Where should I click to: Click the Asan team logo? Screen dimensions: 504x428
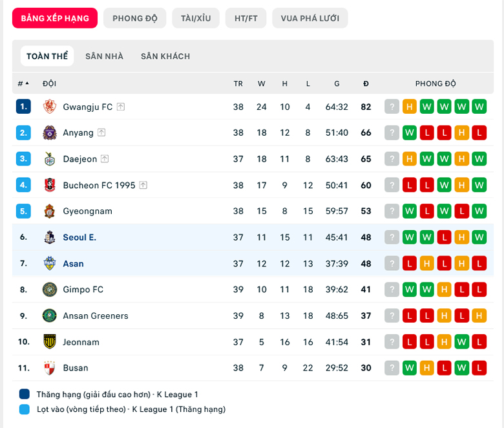click(x=50, y=263)
